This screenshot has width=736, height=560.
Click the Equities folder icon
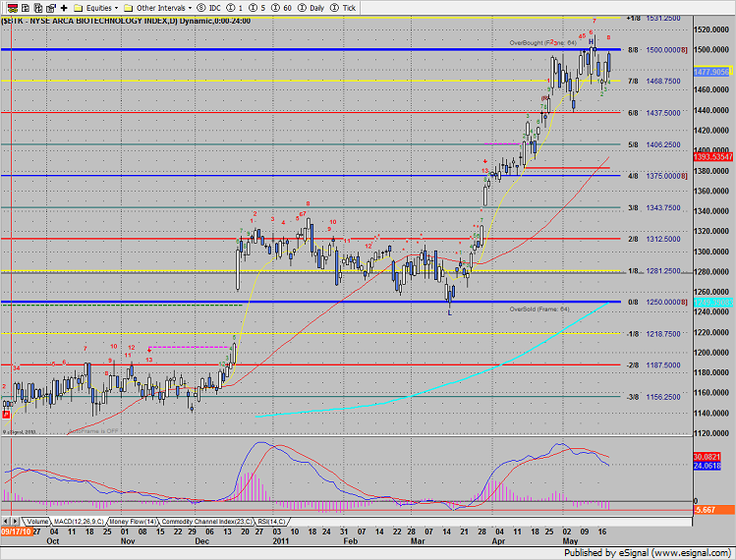[79, 8]
